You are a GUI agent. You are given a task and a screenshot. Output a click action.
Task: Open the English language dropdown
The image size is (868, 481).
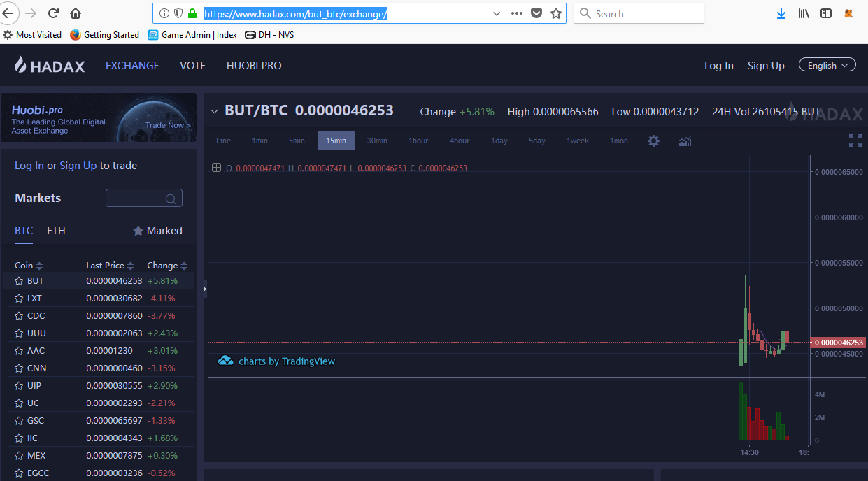point(827,65)
